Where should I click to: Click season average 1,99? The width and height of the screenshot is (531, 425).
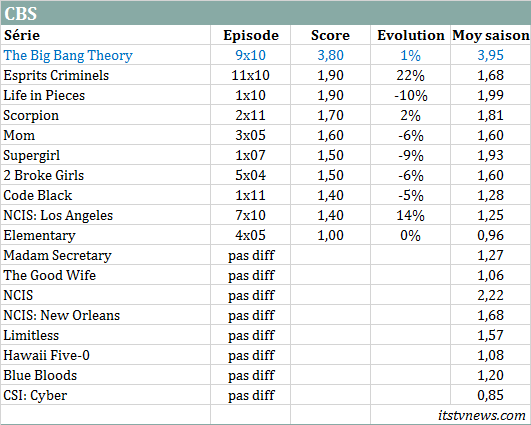491,95
